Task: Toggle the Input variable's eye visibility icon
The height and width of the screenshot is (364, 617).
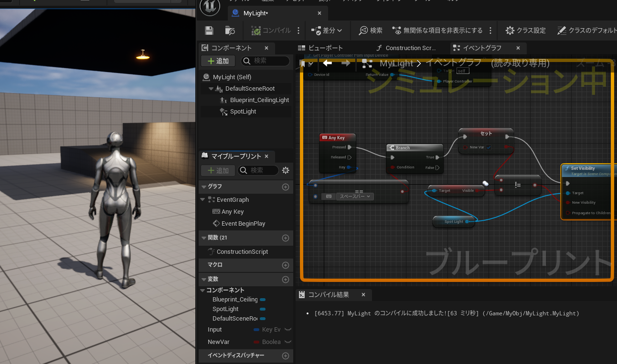Action: 288,330
